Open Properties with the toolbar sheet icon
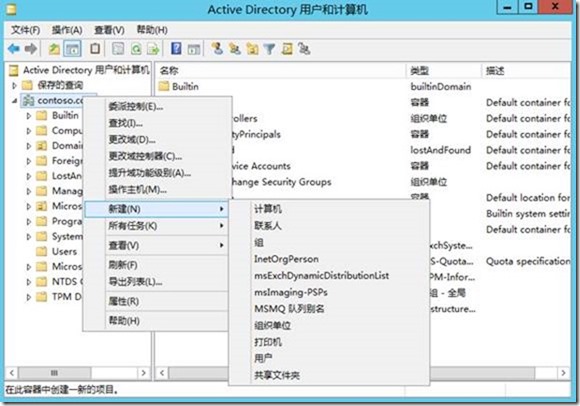The width and height of the screenshot is (580, 406). tap(118, 49)
